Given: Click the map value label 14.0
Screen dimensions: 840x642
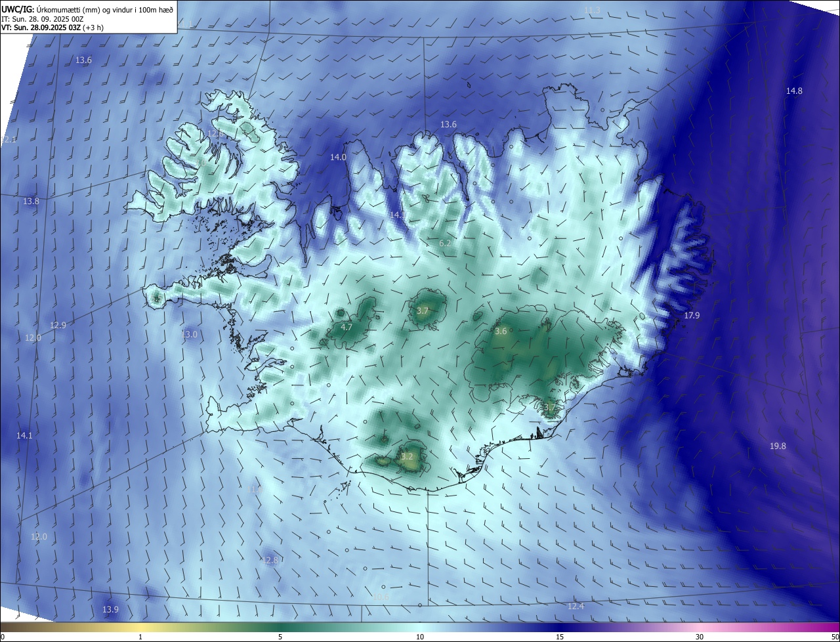Looking at the screenshot, I should (x=338, y=157).
